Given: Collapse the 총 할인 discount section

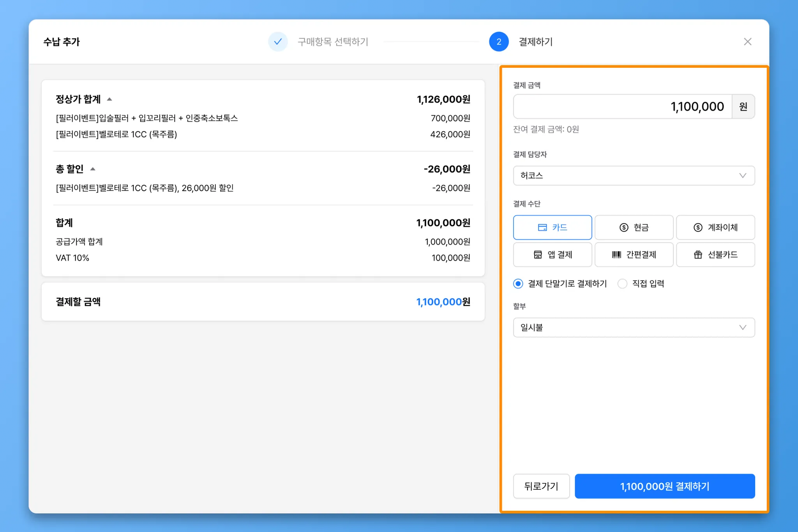Looking at the screenshot, I should [93, 169].
